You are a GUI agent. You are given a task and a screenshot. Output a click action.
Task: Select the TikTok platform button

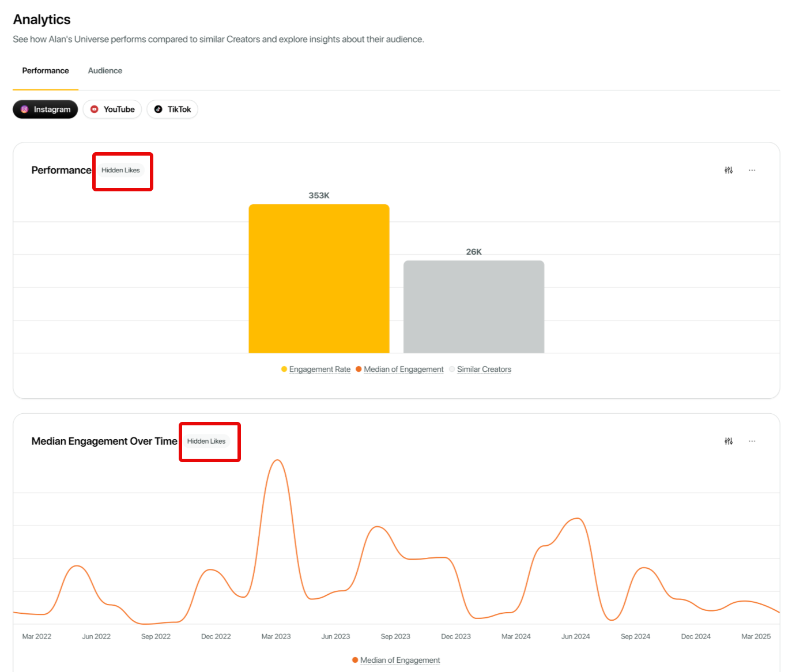(x=172, y=110)
